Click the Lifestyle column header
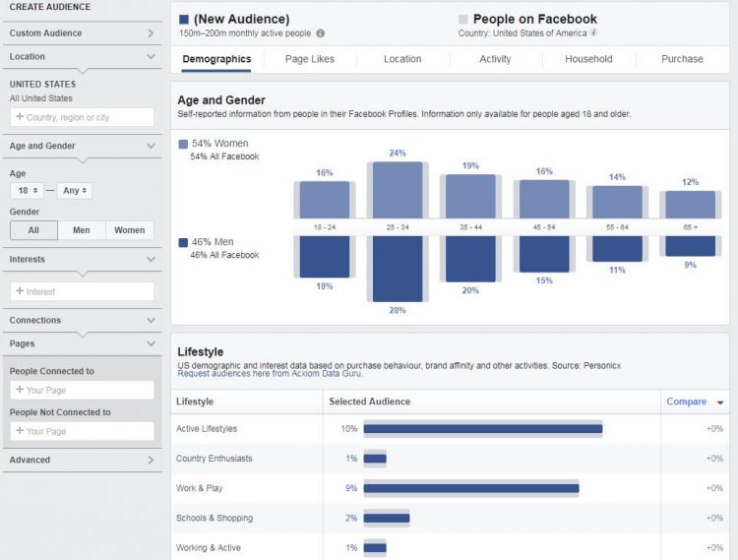This screenshot has width=738, height=560. pos(195,402)
